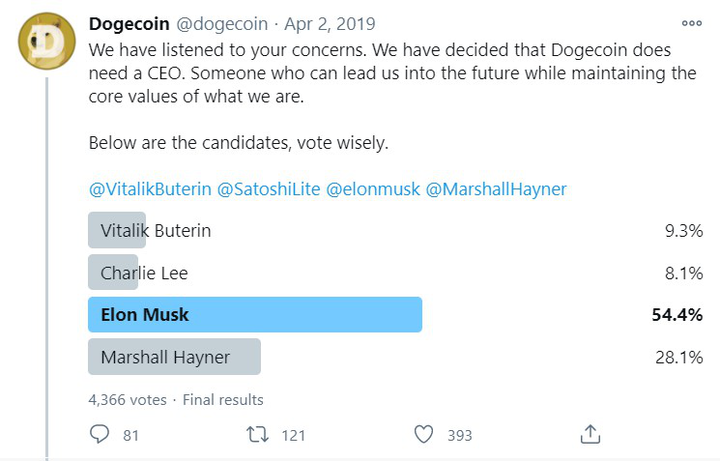The image size is (720, 461).
Task: Click the 4,366 votes count
Action: 128,399
